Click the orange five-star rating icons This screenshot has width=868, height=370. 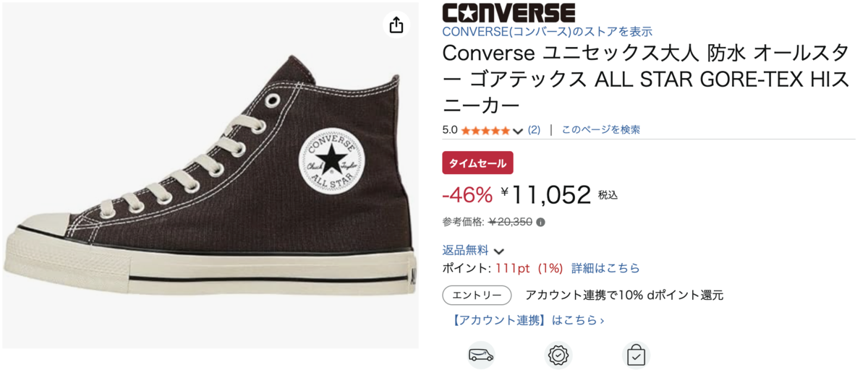click(x=485, y=130)
